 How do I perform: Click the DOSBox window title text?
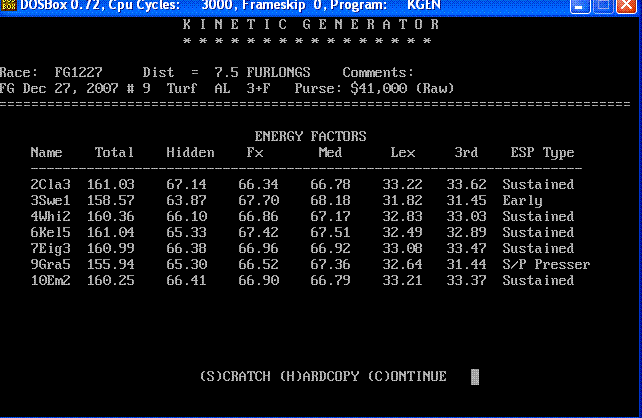[x=230, y=5]
